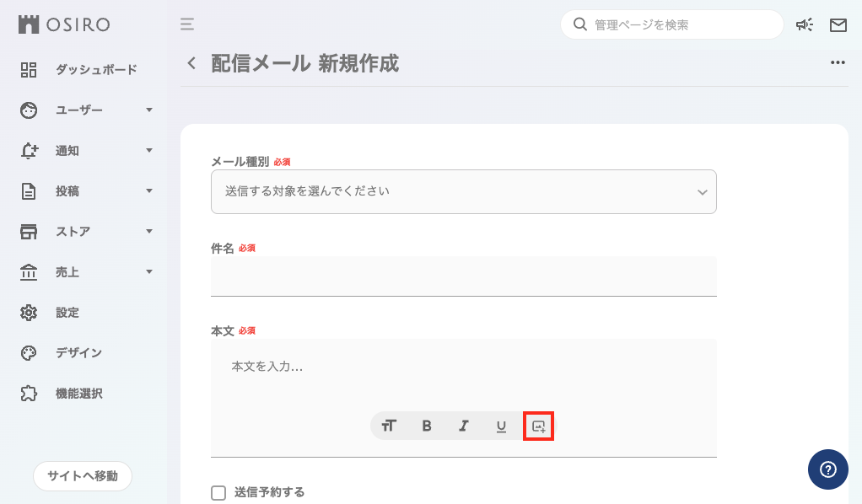
Task: Click the announcement megaphone icon
Action: [x=804, y=25]
